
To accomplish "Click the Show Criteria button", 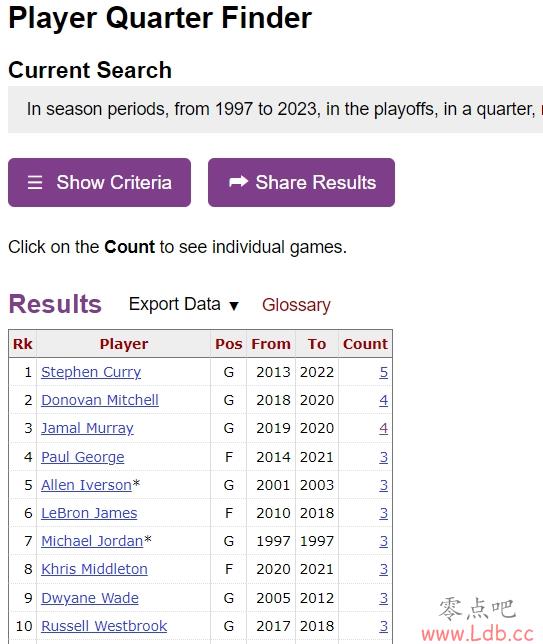I will click(x=99, y=182).
